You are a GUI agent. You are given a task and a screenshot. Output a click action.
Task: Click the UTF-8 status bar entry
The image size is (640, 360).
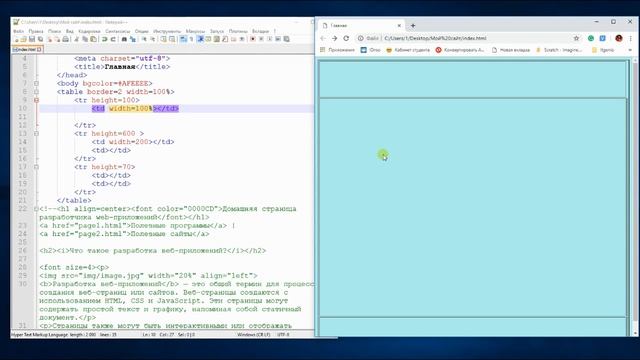click(283, 334)
